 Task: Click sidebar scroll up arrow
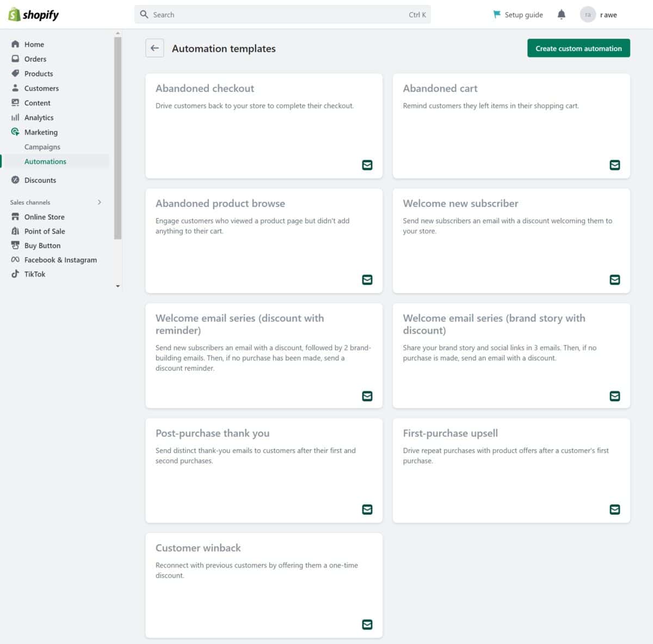[118, 34]
